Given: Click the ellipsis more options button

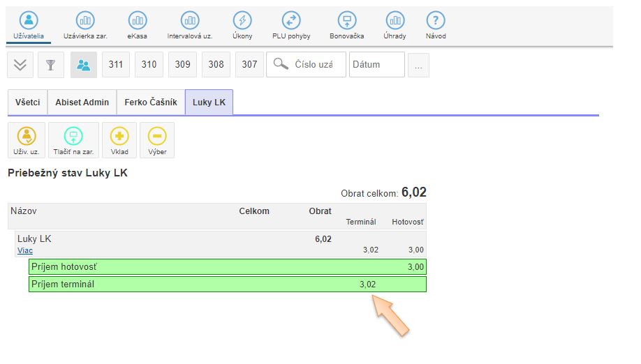Looking at the screenshot, I should [x=418, y=66].
